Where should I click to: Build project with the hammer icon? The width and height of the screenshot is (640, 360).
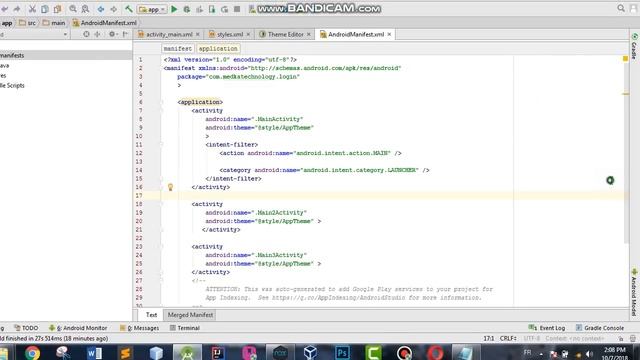[x=129, y=9]
